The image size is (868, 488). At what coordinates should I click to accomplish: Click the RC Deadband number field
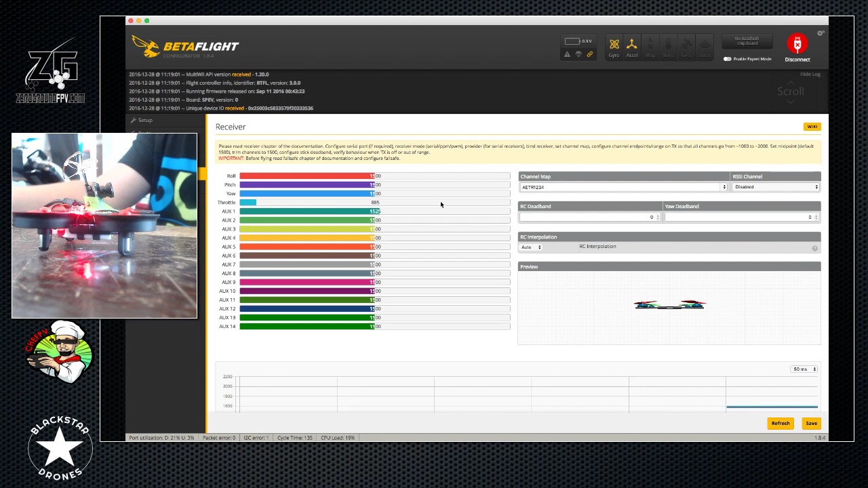tap(590, 218)
